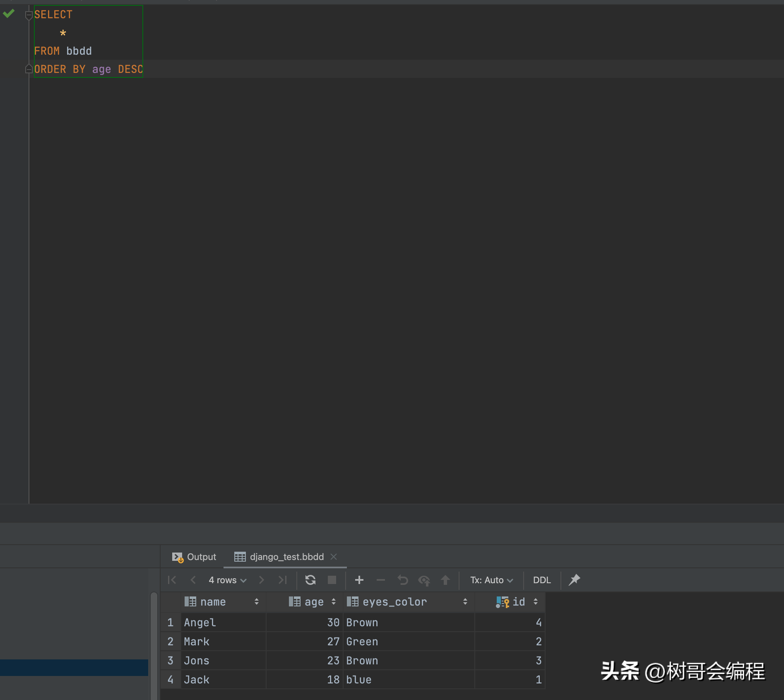The image size is (784, 700).
Task: Jump to last page of results
Action: coord(283,580)
